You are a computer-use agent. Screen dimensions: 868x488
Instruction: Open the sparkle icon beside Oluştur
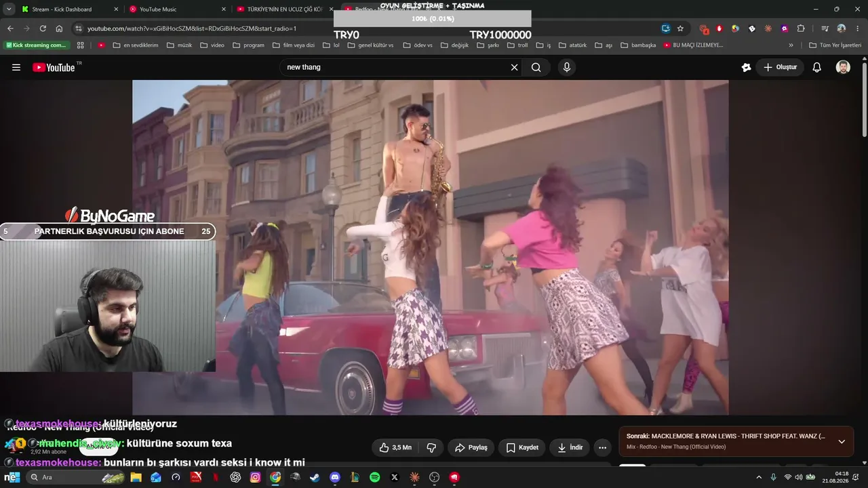746,67
